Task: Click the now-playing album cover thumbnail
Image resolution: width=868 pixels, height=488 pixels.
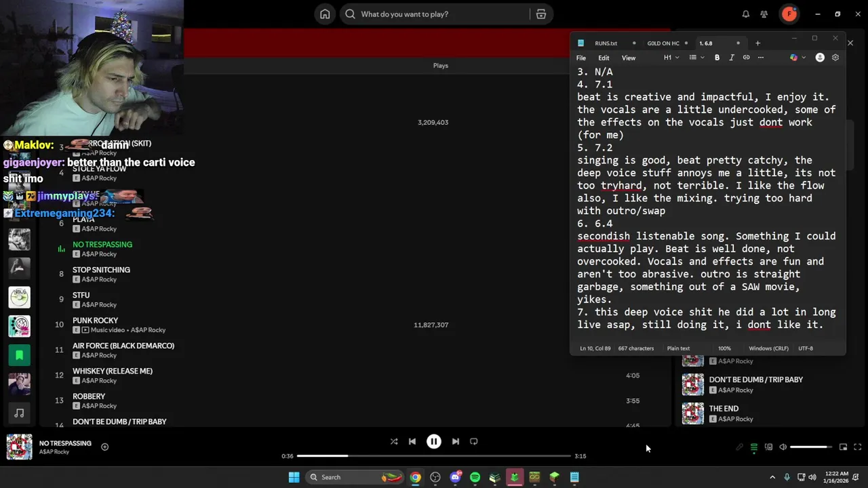Action: (x=19, y=447)
